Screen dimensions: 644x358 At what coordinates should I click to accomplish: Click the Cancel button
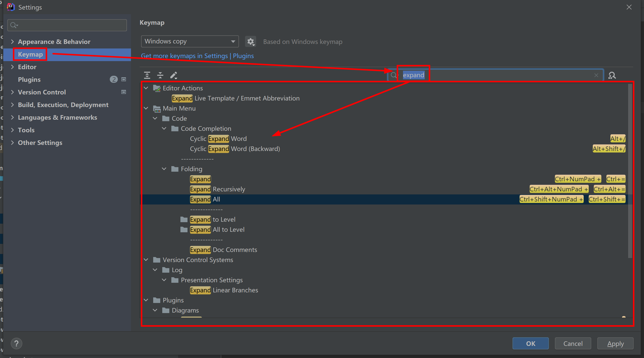[x=573, y=343]
